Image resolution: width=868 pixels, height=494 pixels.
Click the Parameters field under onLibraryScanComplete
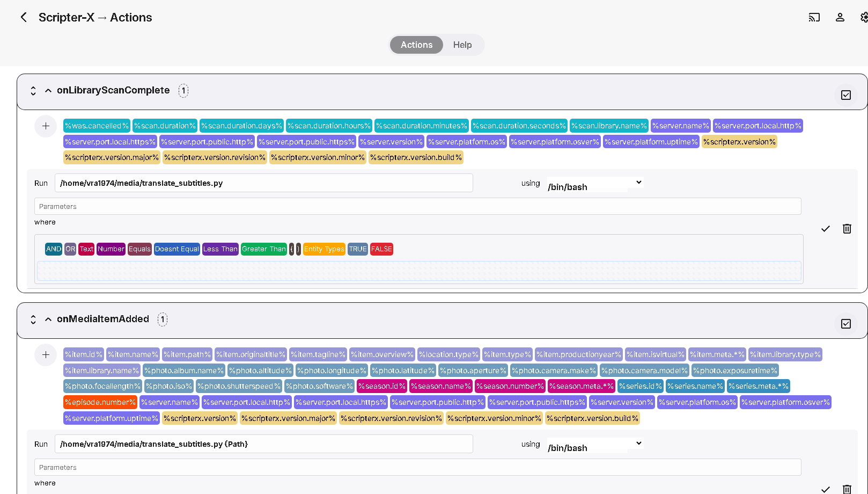point(417,206)
